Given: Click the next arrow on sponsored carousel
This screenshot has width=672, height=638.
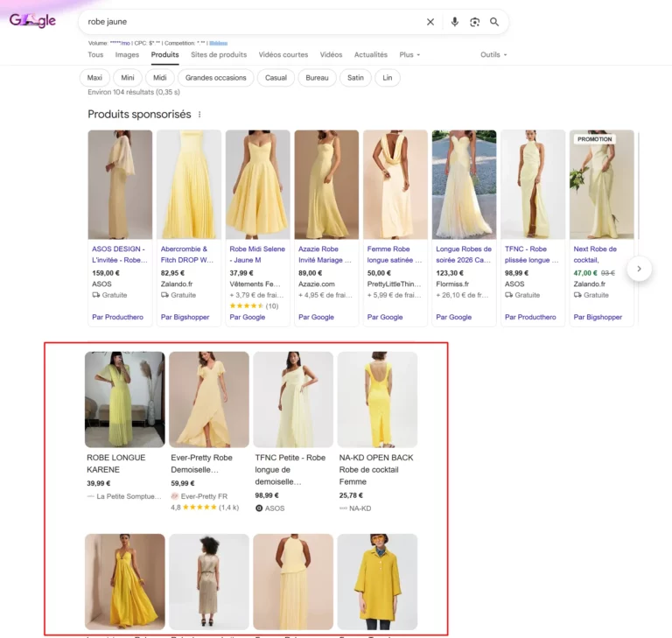Looking at the screenshot, I should click(x=639, y=269).
